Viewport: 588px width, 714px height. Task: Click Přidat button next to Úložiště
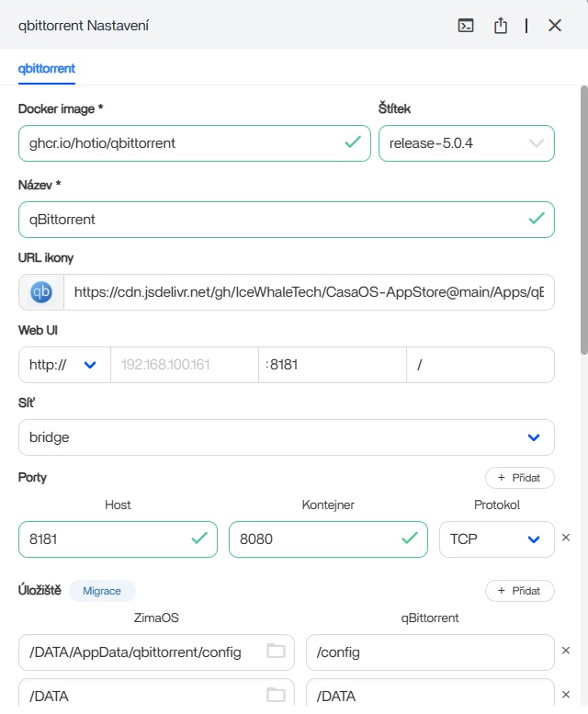click(519, 591)
